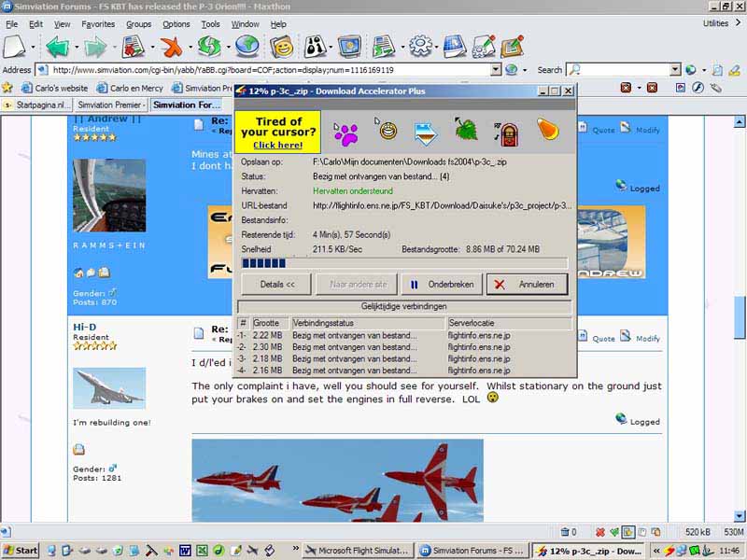Click the green Refresh toolbar icon

208,46
